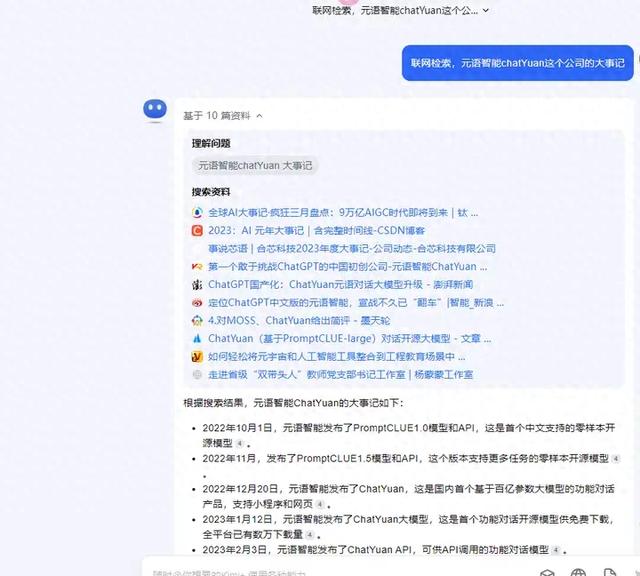Click the favicon beside 全球AI大事记 link
The image size is (640, 576).
click(197, 213)
